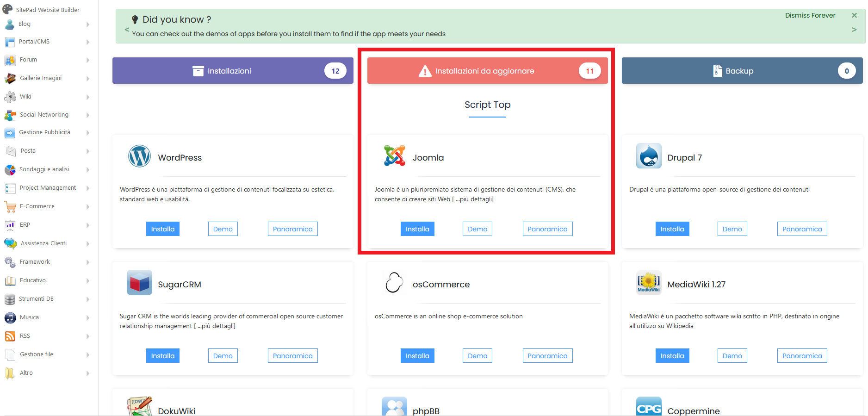
Task: Click the SugarCRM cube logo
Action: [x=139, y=282]
